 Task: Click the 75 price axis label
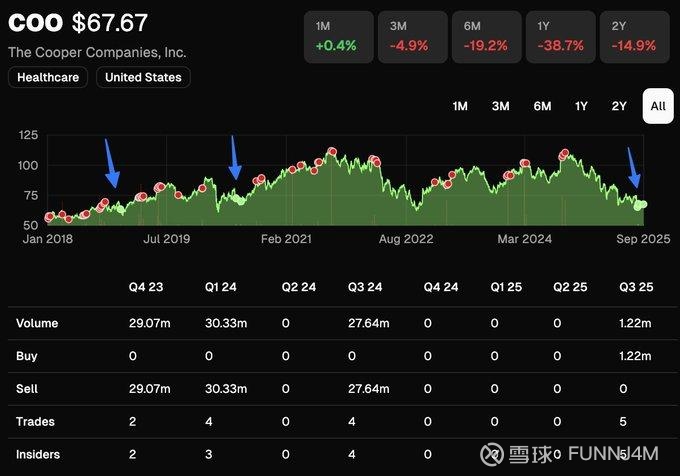point(30,196)
